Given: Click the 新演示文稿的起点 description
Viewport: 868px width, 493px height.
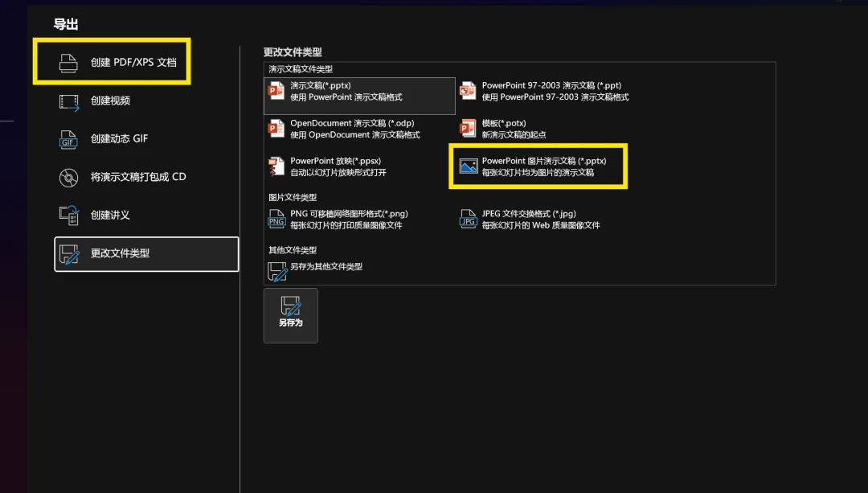Looking at the screenshot, I should [514, 135].
